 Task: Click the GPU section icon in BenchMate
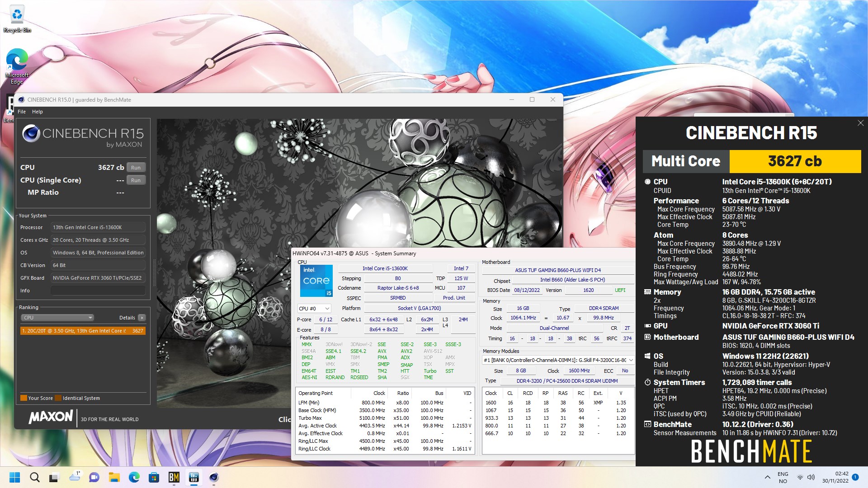647,326
